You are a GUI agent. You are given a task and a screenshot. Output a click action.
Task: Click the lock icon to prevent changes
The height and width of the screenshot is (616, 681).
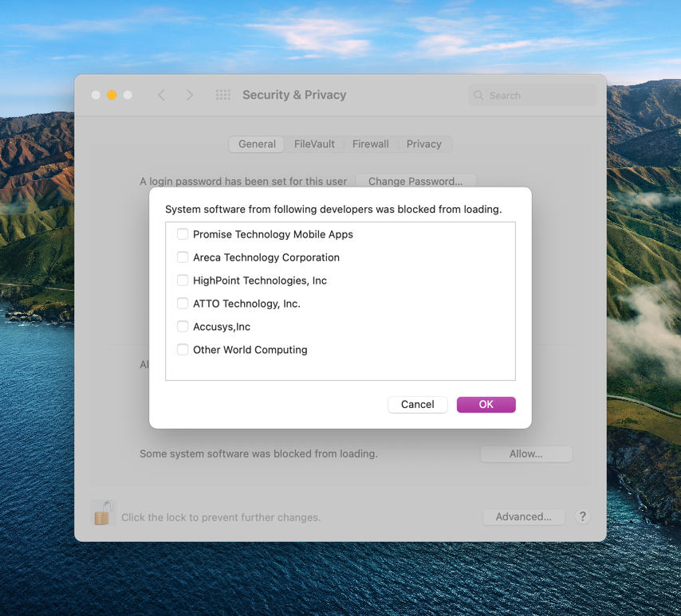pos(104,513)
